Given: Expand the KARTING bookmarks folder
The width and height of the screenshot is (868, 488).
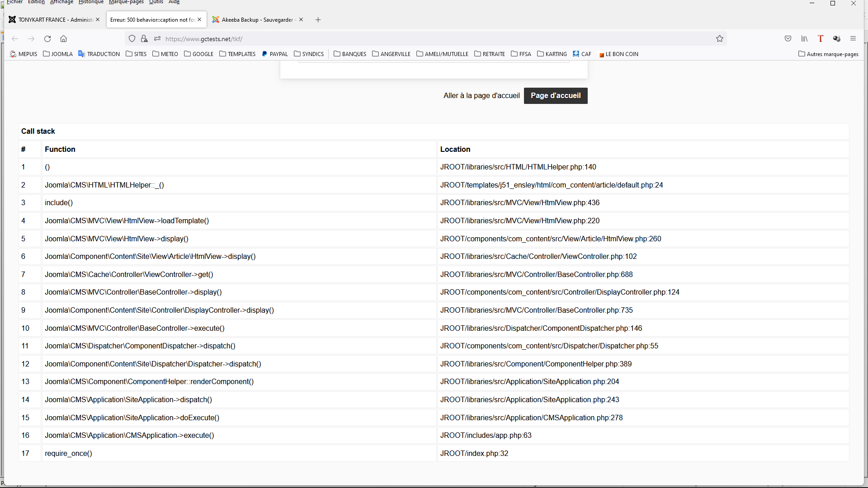Looking at the screenshot, I should (x=552, y=54).
